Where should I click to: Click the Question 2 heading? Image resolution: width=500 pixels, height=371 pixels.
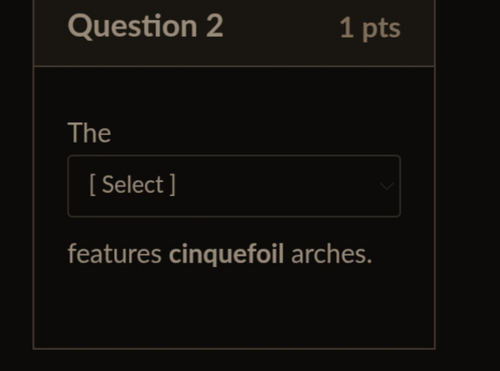(x=145, y=26)
